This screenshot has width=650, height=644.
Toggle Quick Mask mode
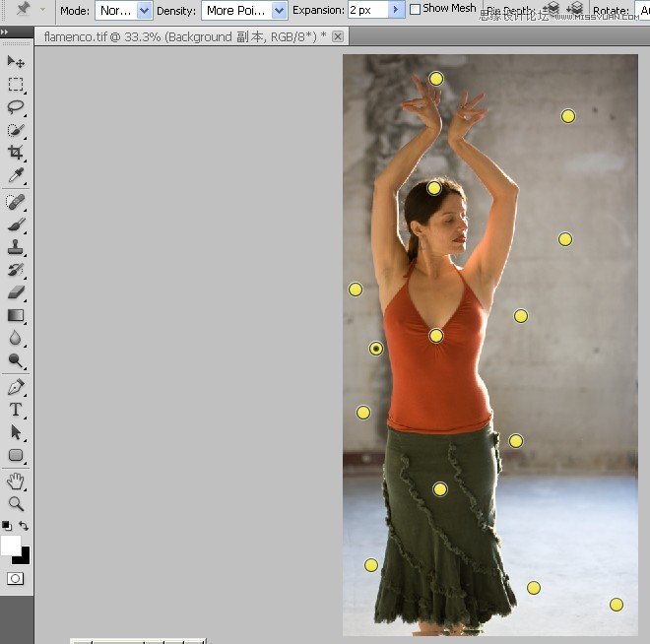tap(16, 579)
